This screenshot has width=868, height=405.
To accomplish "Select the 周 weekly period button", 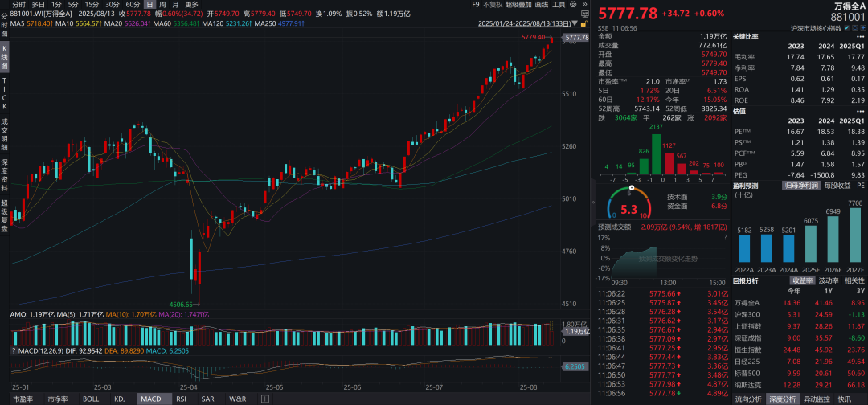I will 162,5.
